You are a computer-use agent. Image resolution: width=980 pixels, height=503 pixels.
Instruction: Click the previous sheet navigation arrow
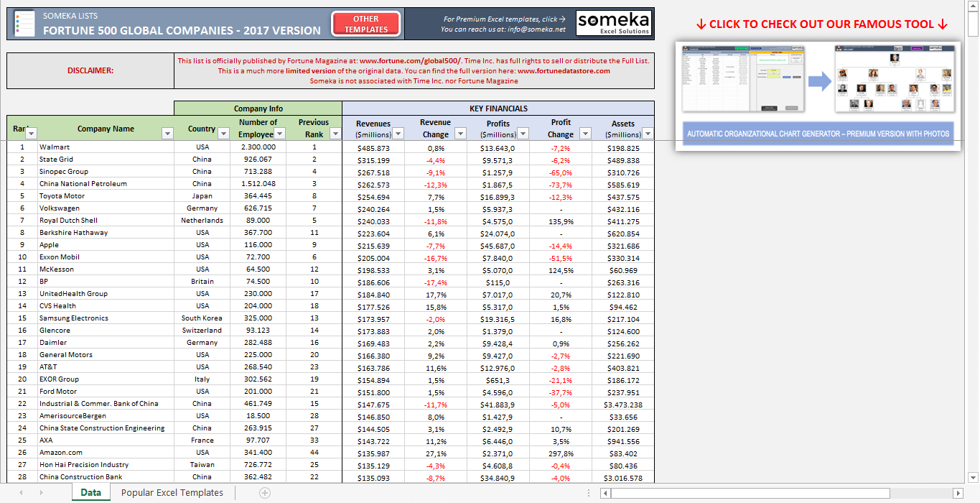pyautogui.click(x=21, y=493)
